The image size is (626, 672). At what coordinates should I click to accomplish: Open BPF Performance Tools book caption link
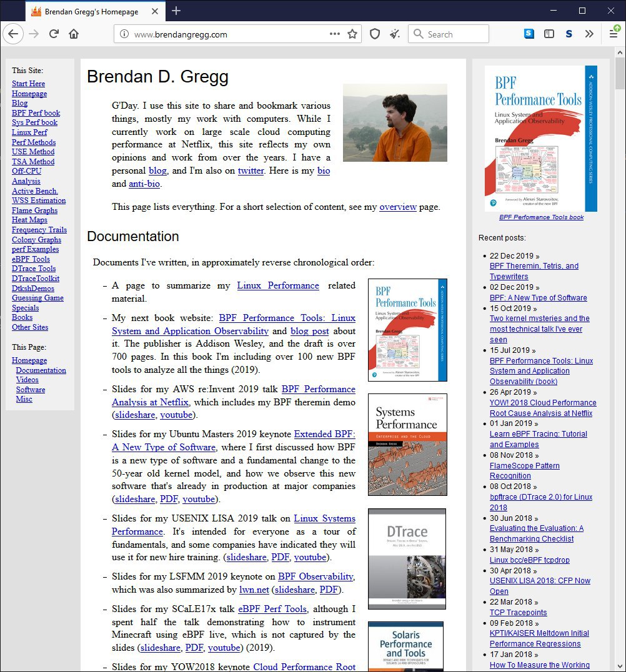point(541,217)
